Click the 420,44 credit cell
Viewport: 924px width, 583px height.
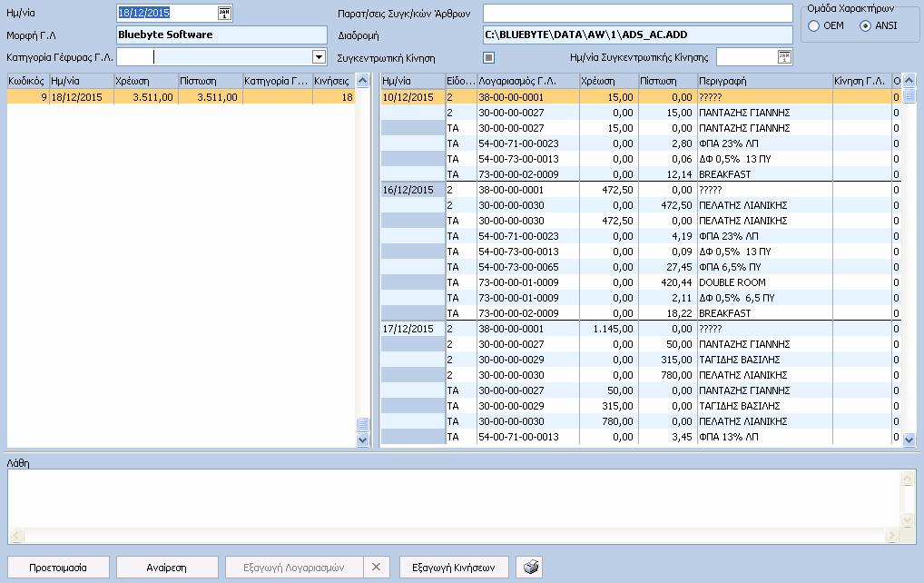pyautogui.click(x=668, y=282)
